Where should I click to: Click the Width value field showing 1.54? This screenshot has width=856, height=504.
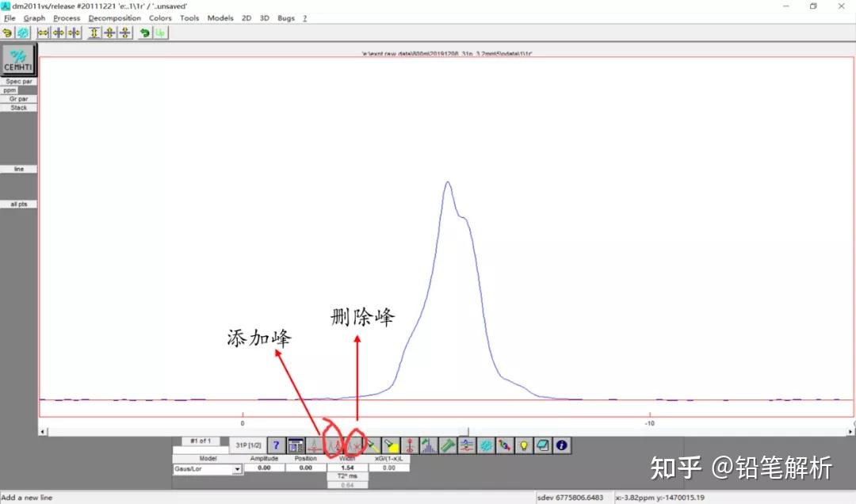click(x=346, y=468)
